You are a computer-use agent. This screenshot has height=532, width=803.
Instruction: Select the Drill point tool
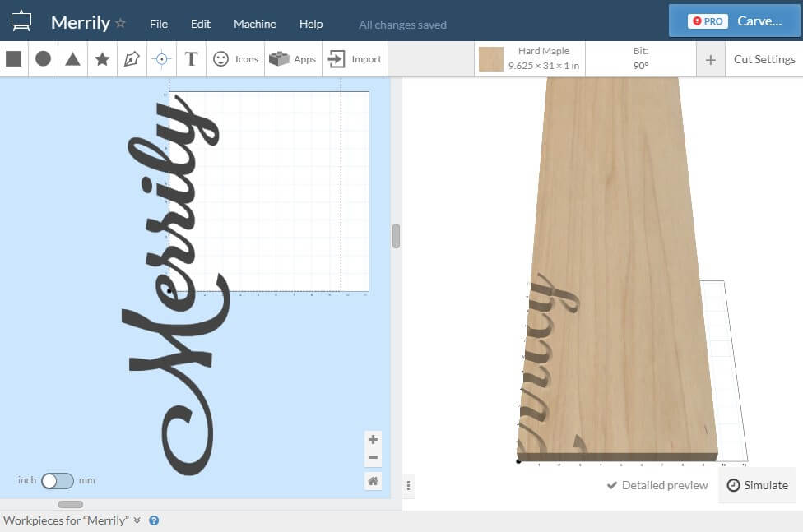click(x=161, y=59)
